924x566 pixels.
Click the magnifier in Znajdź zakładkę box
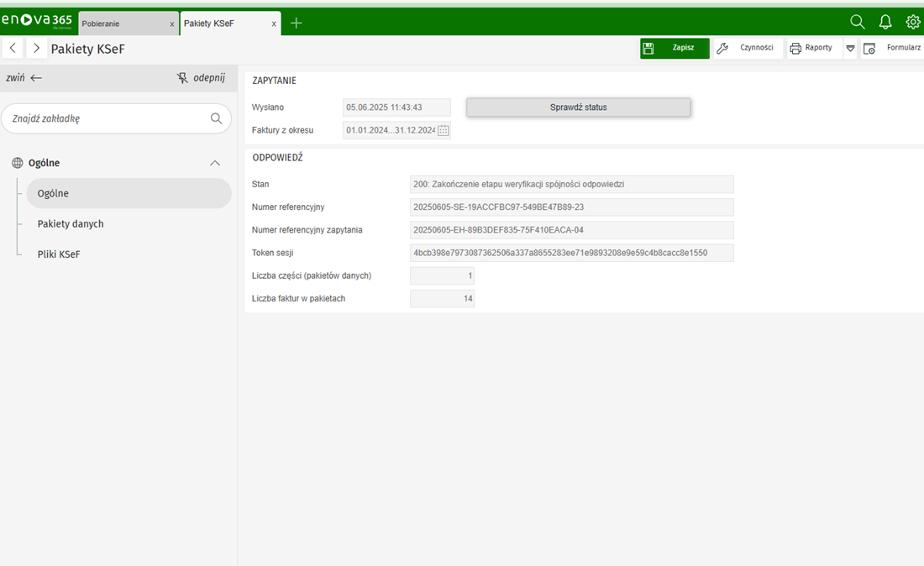pyautogui.click(x=216, y=119)
